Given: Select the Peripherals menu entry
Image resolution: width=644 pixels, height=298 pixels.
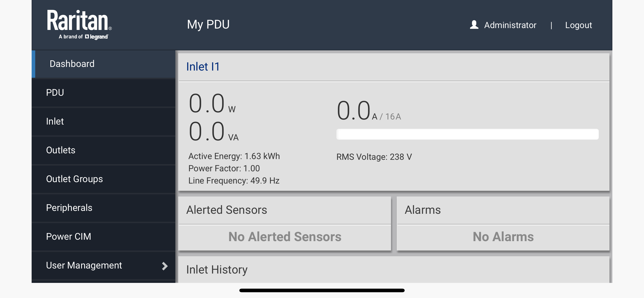Looking at the screenshot, I should click(103, 208).
